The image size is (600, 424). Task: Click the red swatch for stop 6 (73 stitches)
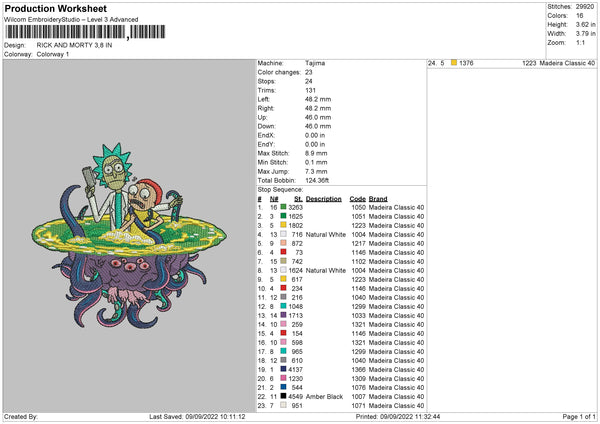click(x=283, y=252)
